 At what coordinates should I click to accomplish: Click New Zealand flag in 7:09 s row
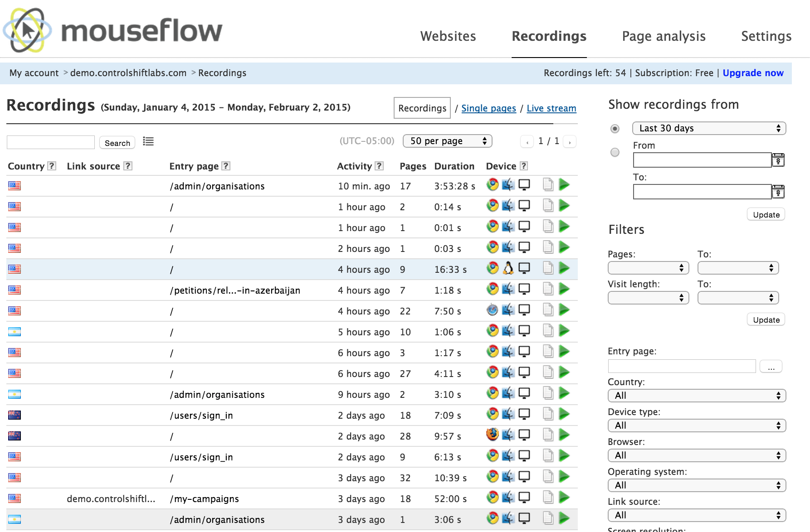point(15,415)
